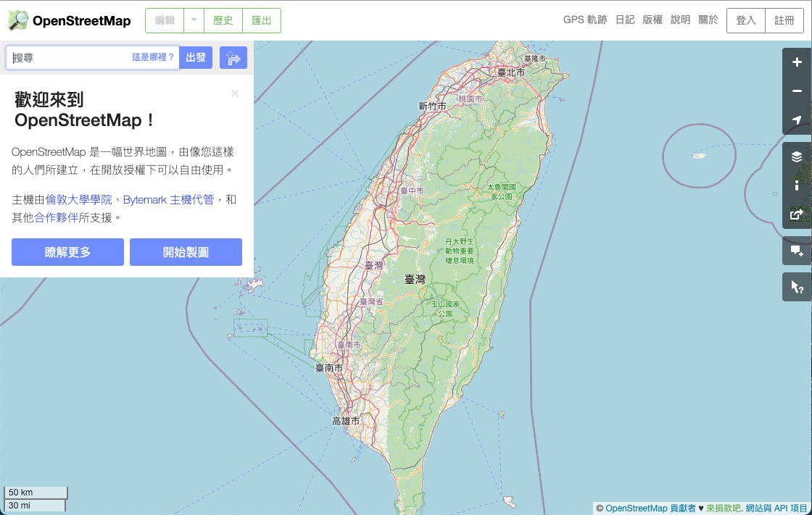Screen dimensions: 812x515
Task: Click the 這是哪裡？ link
Action: coord(153,57)
